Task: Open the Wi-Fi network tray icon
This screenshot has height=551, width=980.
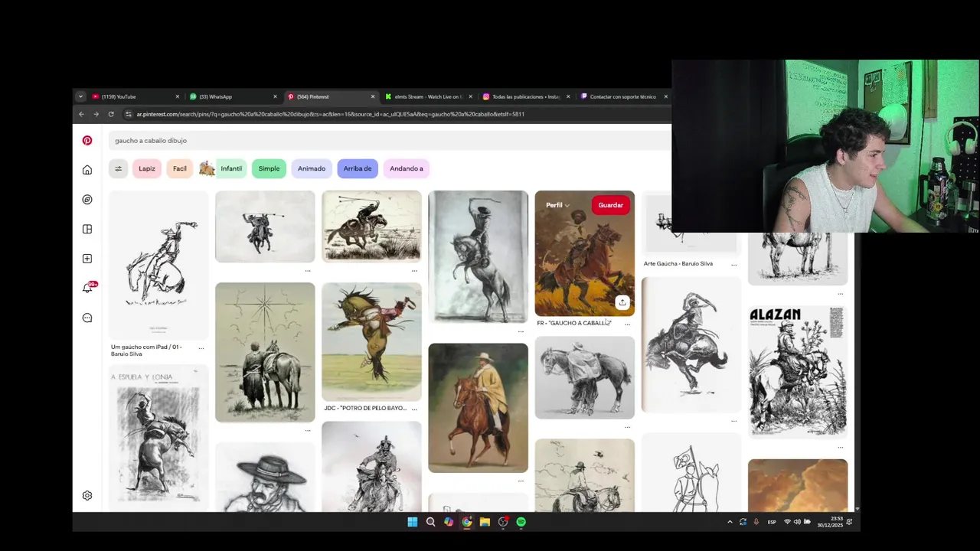Action: (787, 522)
